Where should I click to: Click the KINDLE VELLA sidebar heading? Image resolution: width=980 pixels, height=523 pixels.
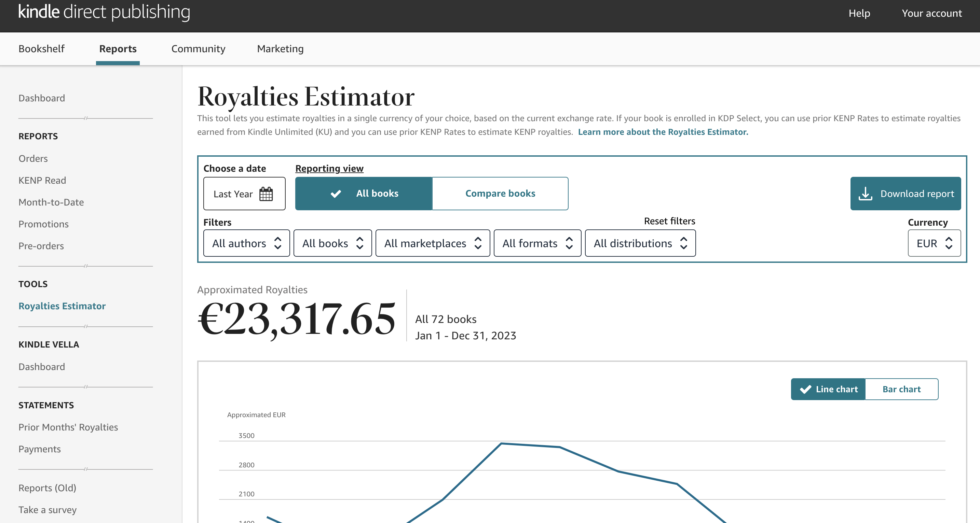click(x=49, y=344)
